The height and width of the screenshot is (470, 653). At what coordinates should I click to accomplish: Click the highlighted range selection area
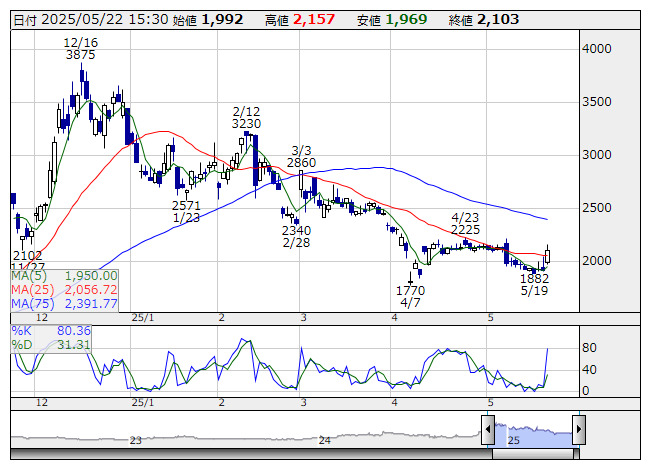533,435
